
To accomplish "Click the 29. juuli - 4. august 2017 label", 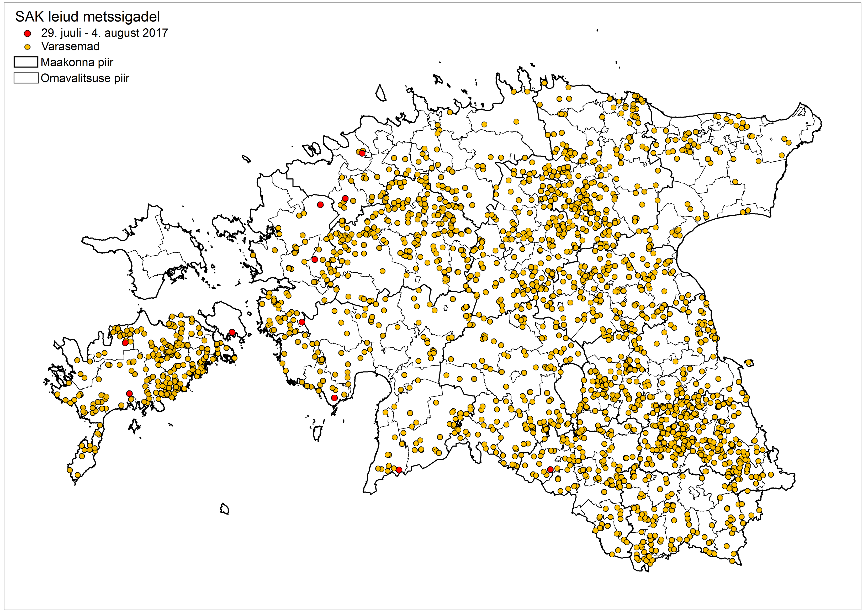I will click(x=104, y=33).
